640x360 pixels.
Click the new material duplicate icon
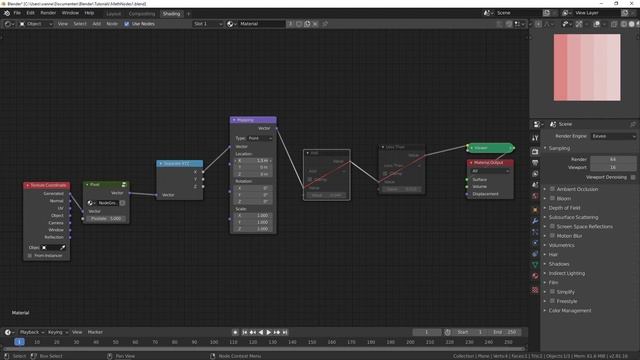point(307,24)
